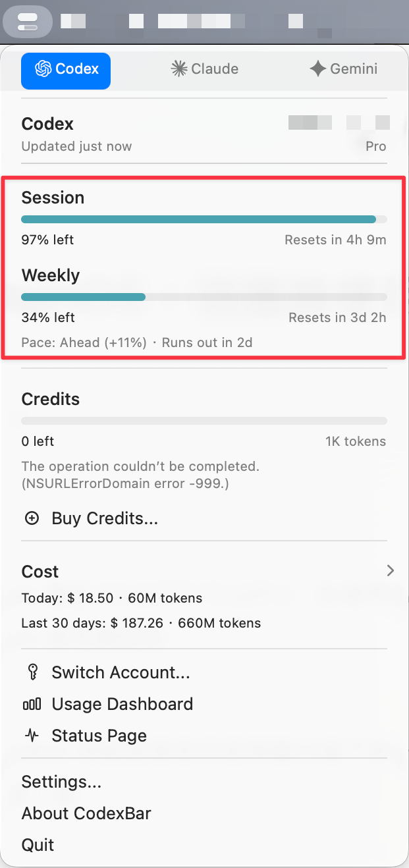This screenshot has width=409, height=868.
Task: Open Switch Account
Action: click(121, 672)
